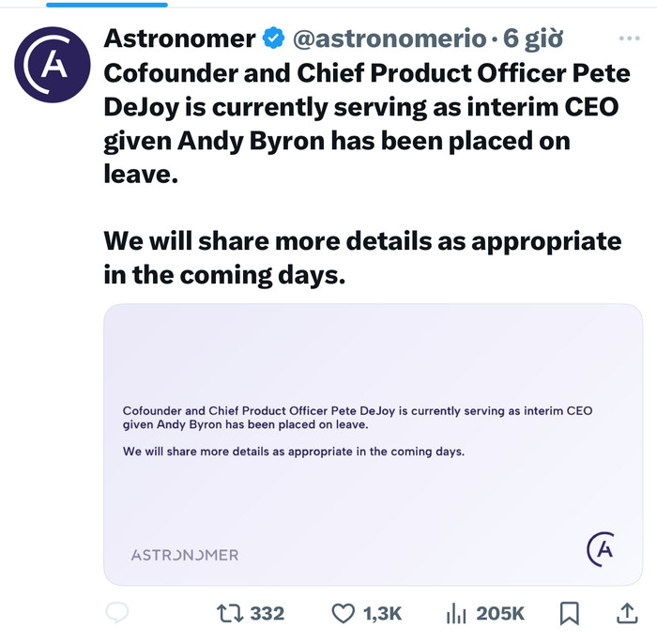Share the post with the upload arrow icon

click(x=627, y=613)
